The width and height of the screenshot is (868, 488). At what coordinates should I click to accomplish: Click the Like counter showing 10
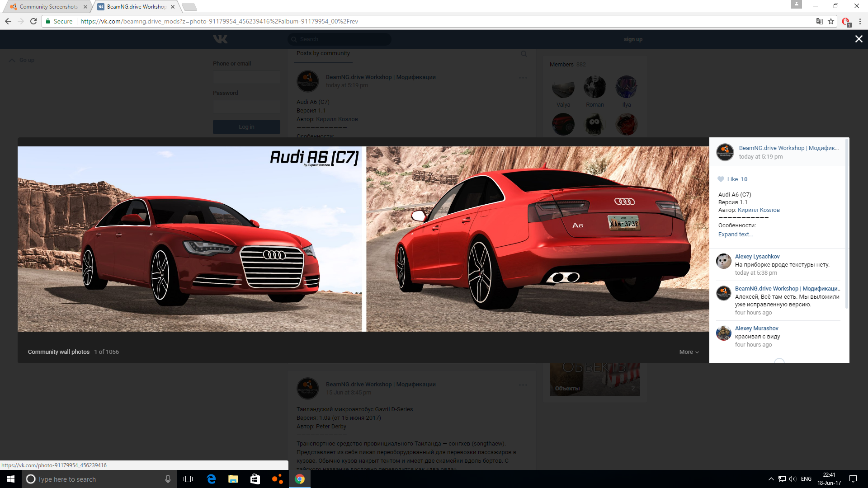744,179
